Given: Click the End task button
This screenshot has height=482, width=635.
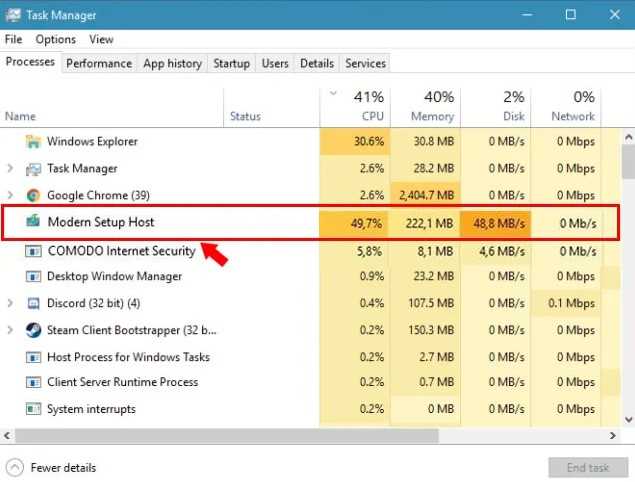Looking at the screenshot, I should (588, 468).
